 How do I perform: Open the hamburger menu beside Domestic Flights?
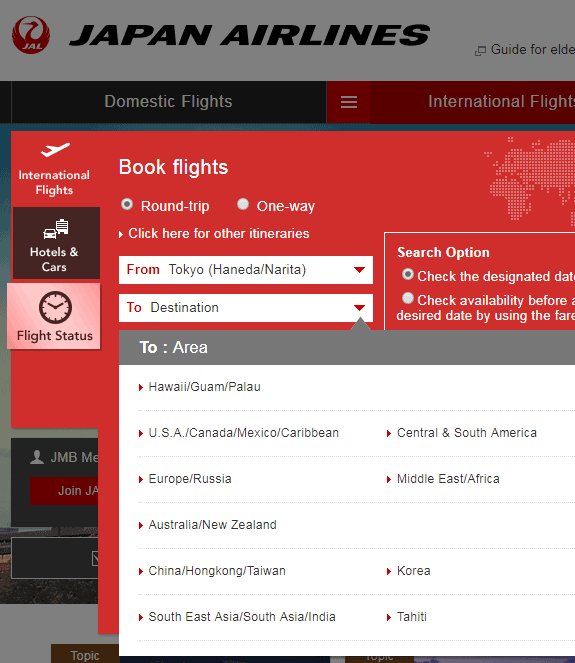(349, 102)
